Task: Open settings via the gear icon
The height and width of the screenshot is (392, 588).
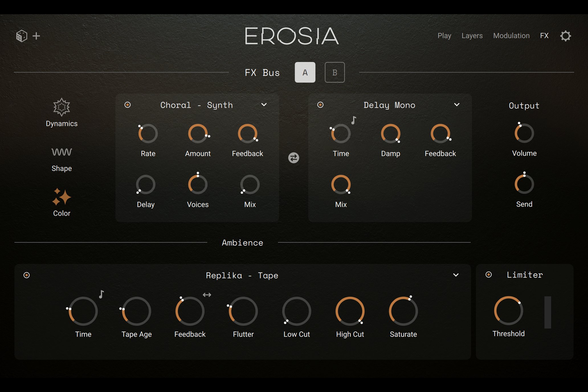Action: (x=565, y=36)
